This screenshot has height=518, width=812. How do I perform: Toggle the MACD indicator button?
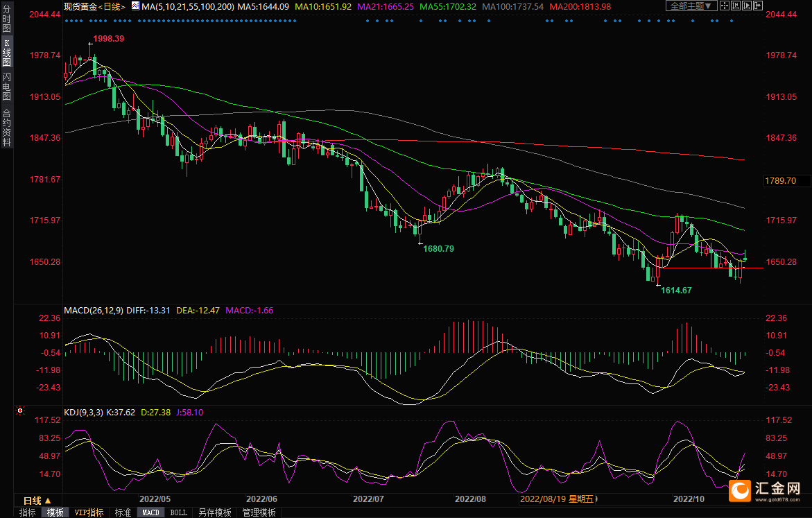tap(150, 512)
